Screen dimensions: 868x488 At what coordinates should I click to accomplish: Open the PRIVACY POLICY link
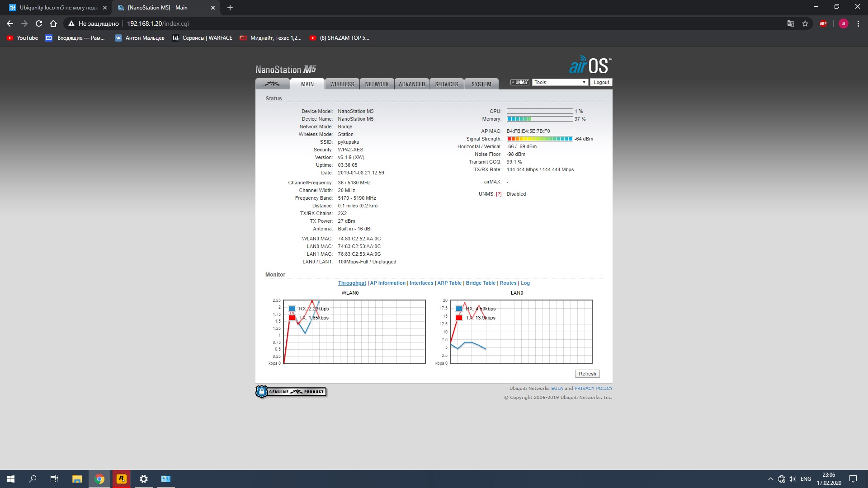pyautogui.click(x=594, y=389)
